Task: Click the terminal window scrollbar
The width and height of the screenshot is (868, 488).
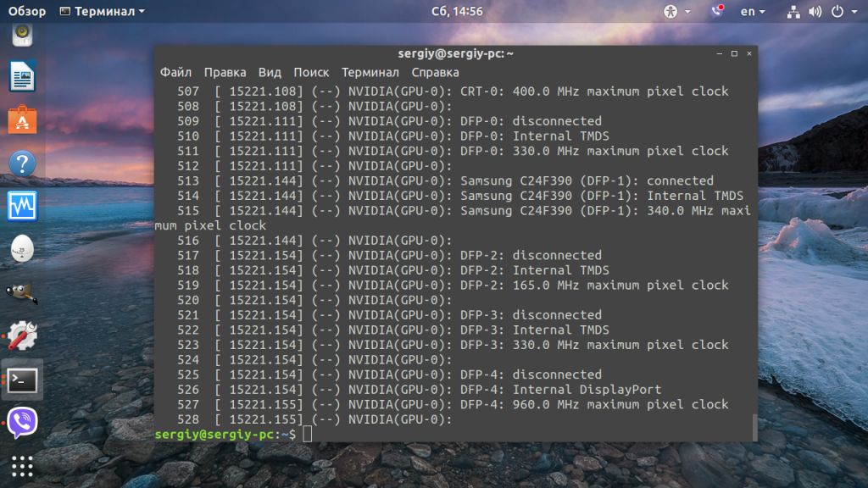Action: pyautogui.click(x=754, y=427)
